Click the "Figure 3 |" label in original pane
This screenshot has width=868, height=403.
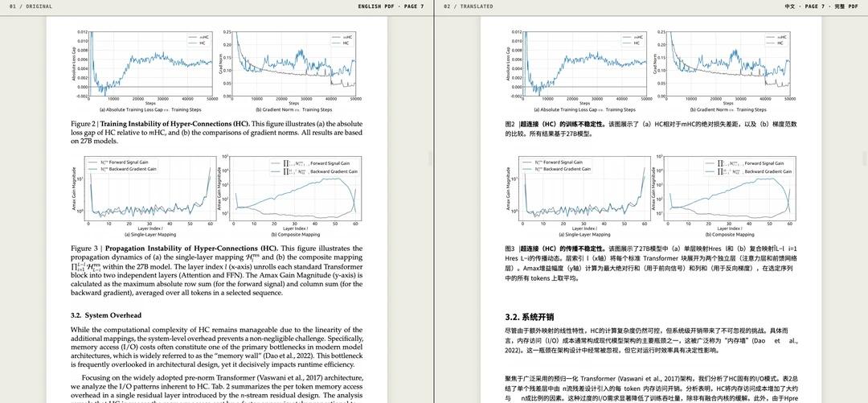86,249
